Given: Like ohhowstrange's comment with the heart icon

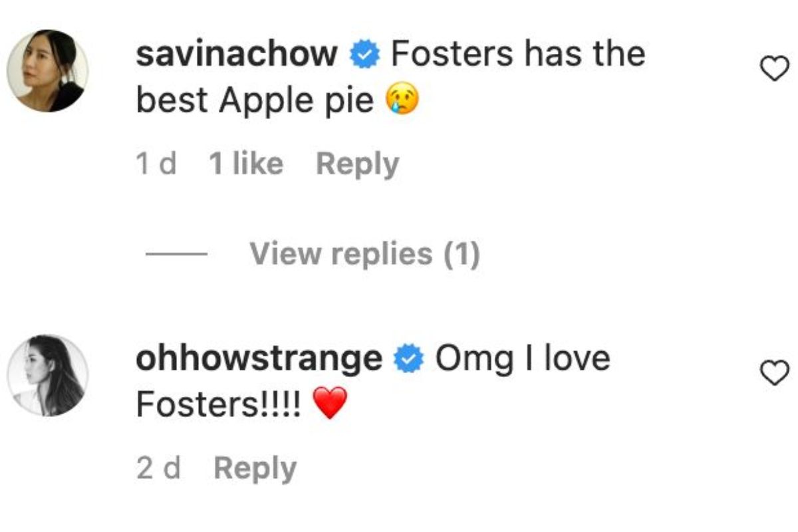Looking at the screenshot, I should (774, 373).
